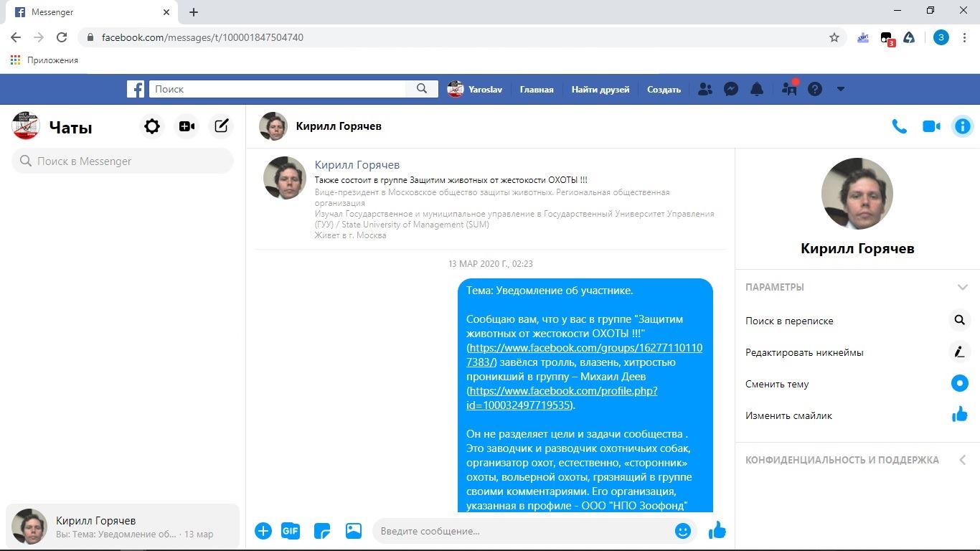The height and width of the screenshot is (551, 980).
Task: Compose a new message
Action: 222,126
